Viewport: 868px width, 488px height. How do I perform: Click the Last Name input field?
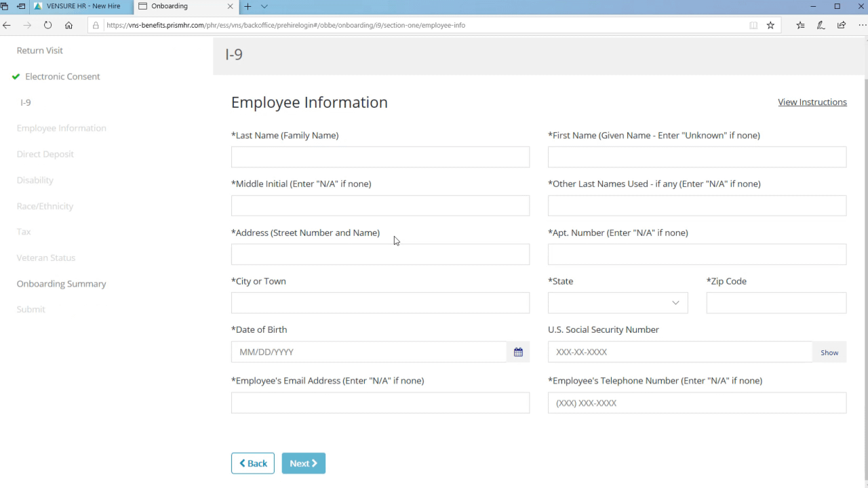click(380, 157)
